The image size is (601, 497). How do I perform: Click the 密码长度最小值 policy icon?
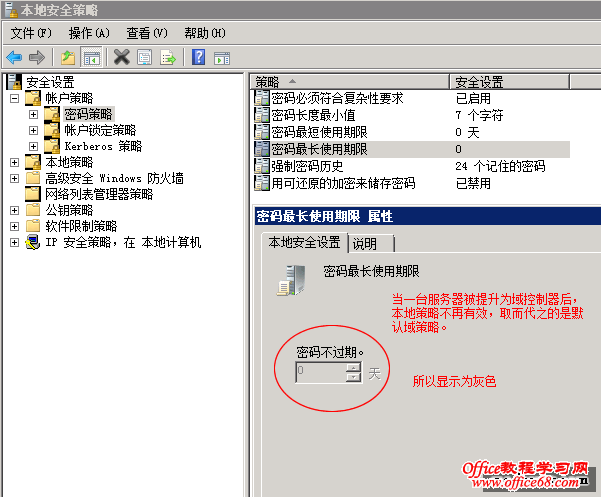pos(262,115)
